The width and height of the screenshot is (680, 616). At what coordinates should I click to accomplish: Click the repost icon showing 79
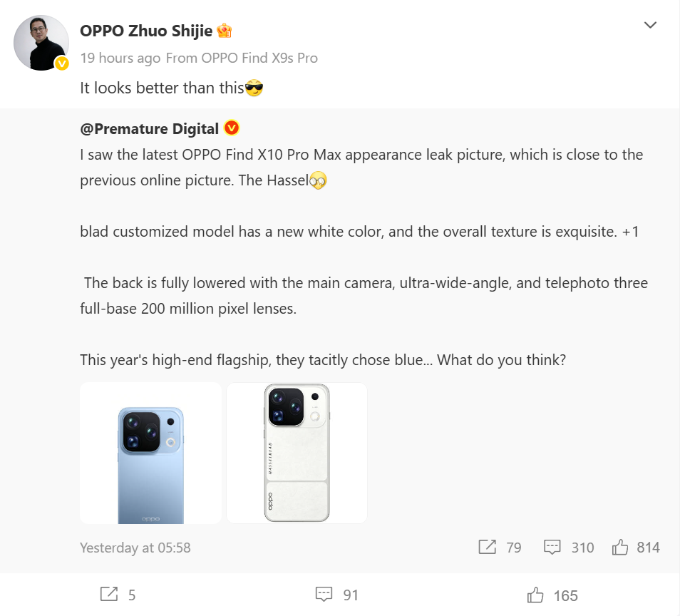500,548
